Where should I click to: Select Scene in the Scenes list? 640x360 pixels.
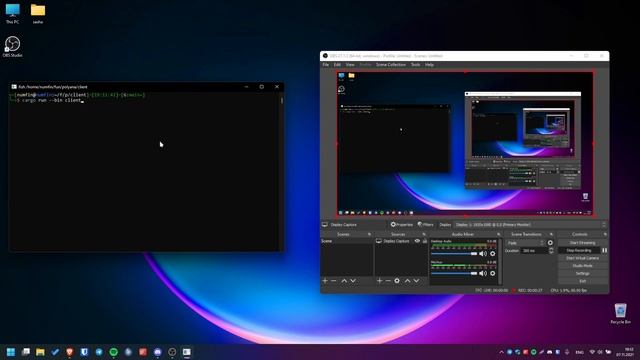tap(347, 241)
